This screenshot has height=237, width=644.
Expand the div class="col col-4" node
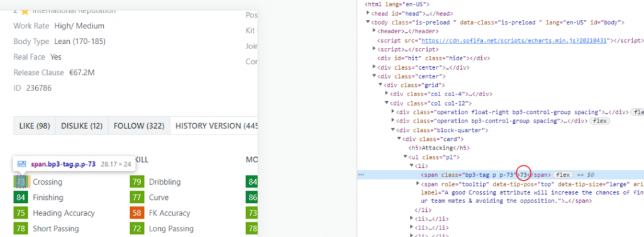coord(387,94)
